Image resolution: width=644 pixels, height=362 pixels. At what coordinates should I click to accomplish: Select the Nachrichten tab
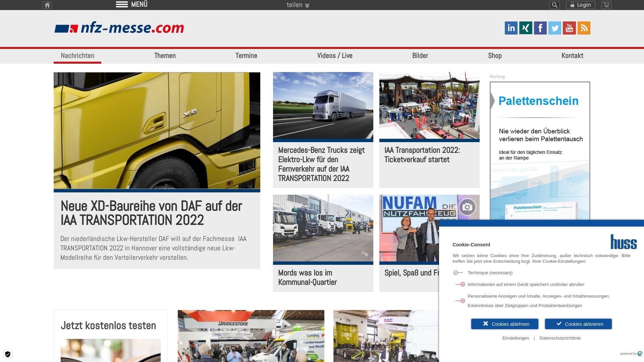coord(77,56)
